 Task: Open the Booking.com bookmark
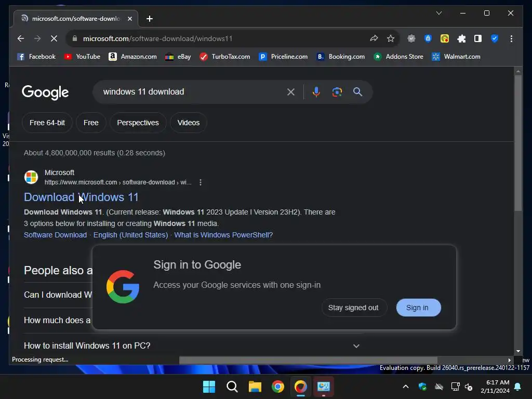click(x=341, y=57)
